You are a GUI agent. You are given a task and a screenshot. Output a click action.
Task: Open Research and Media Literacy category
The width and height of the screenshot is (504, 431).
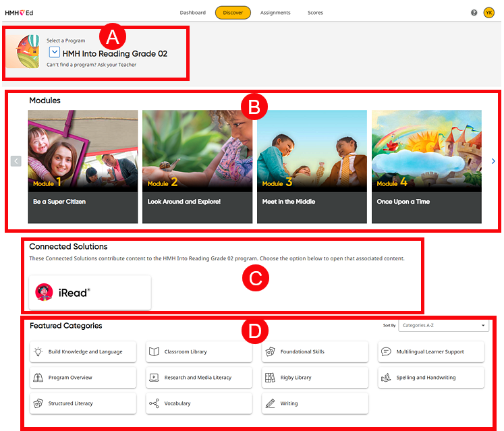199,377
